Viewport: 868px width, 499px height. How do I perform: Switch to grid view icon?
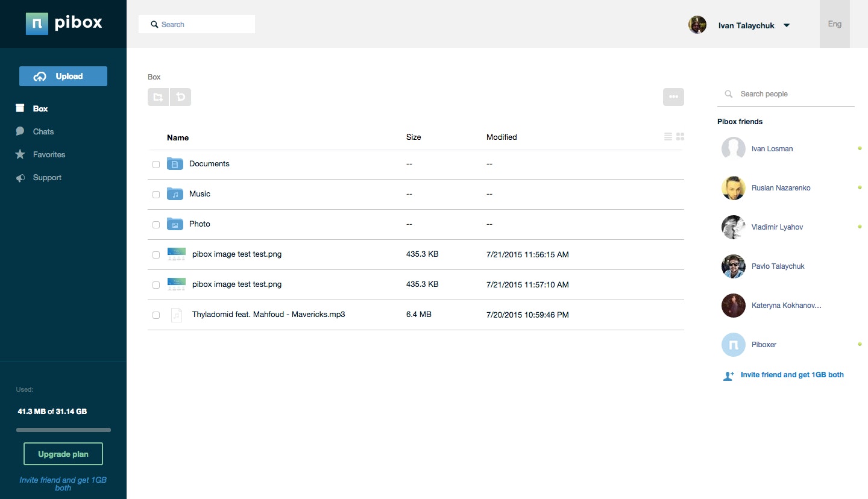click(681, 137)
